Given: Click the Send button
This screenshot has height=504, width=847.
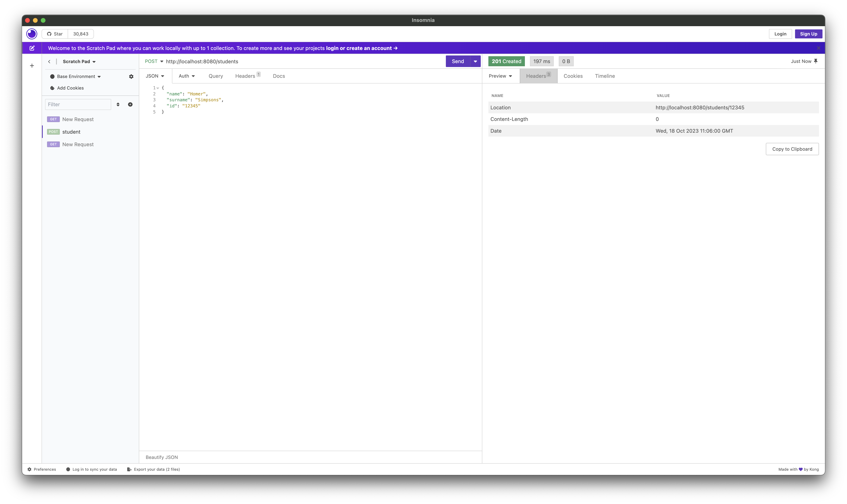Looking at the screenshot, I should click(458, 62).
